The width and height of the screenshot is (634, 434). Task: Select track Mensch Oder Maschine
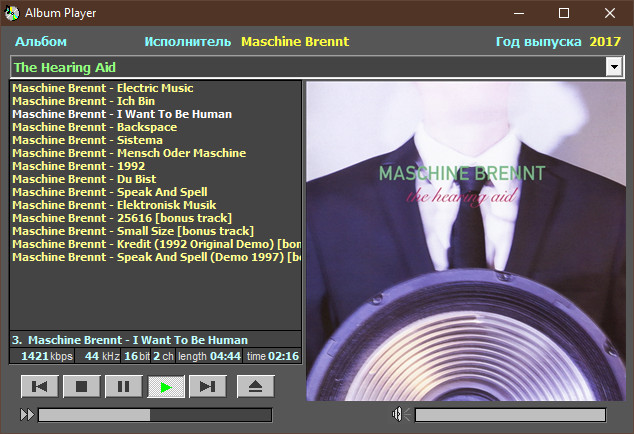coord(129,153)
